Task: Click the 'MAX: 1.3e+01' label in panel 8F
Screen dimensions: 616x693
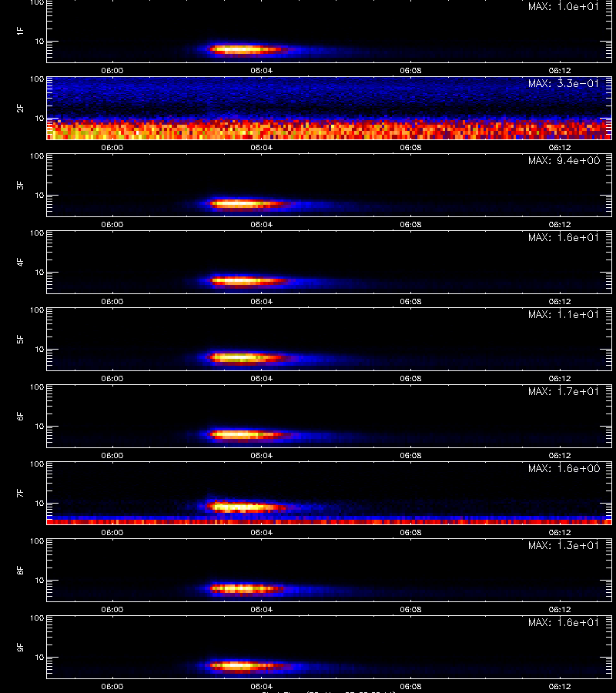Action: (x=564, y=545)
